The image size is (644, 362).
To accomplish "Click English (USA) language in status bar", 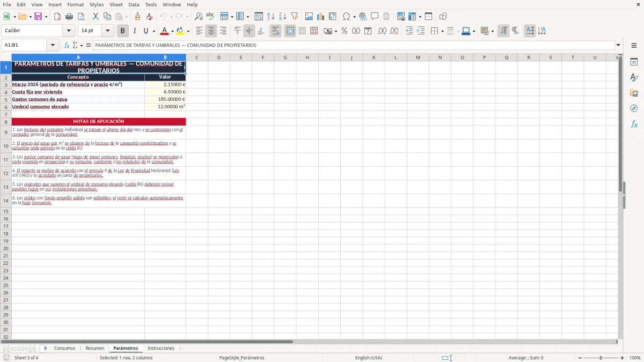I will (x=369, y=358).
